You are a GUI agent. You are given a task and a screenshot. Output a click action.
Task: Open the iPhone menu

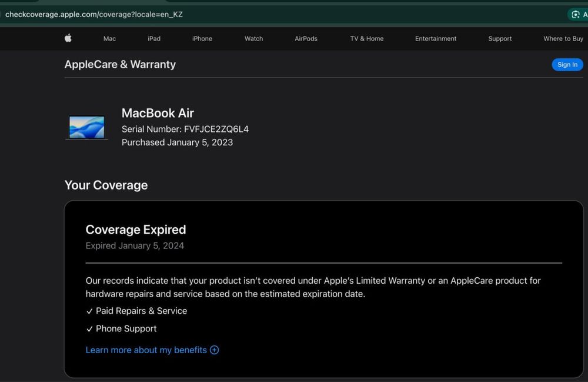click(202, 39)
